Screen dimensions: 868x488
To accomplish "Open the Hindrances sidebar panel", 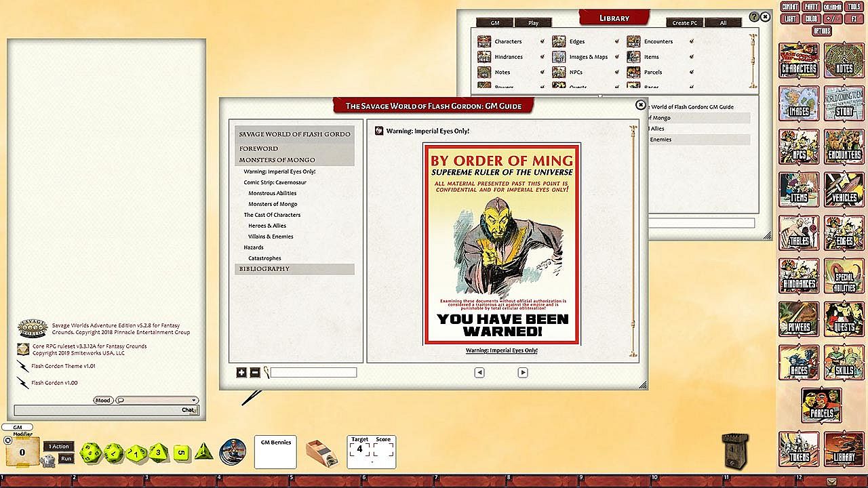I will [x=799, y=277].
